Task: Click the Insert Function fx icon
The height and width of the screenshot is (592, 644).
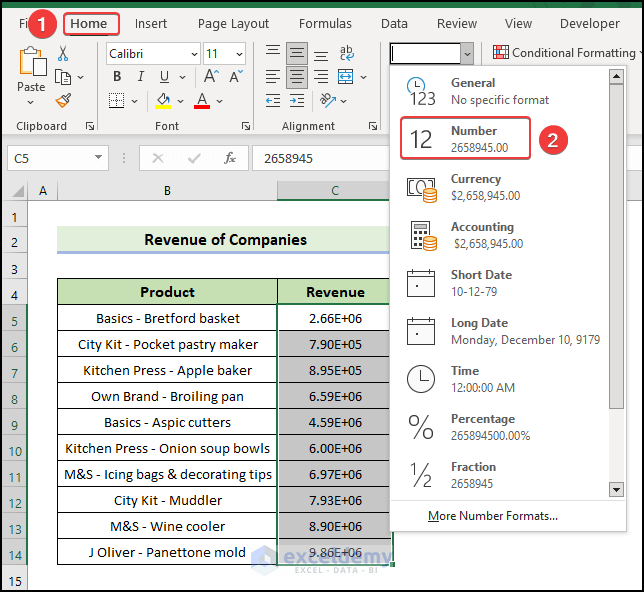Action: click(230, 158)
